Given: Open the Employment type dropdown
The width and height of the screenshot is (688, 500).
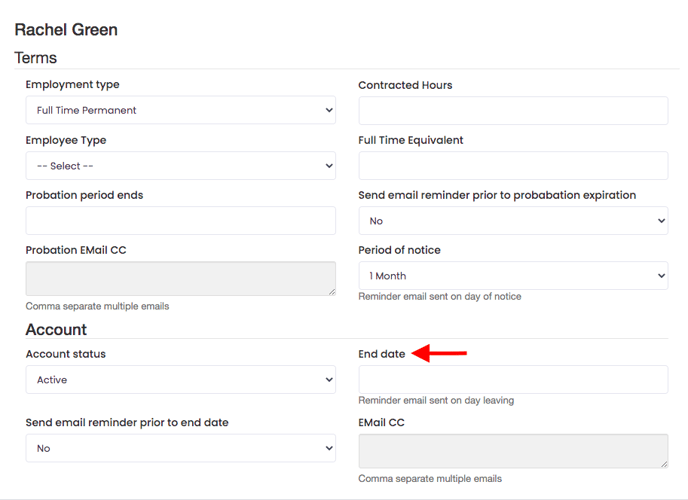Looking at the screenshot, I should tap(180, 110).
